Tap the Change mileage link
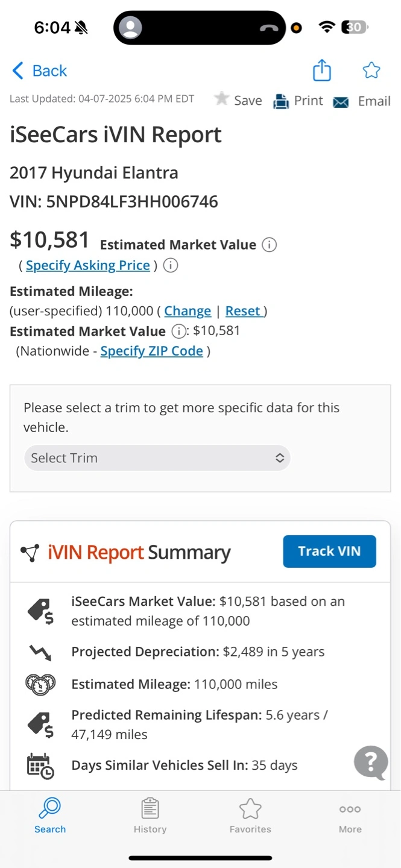 (188, 311)
